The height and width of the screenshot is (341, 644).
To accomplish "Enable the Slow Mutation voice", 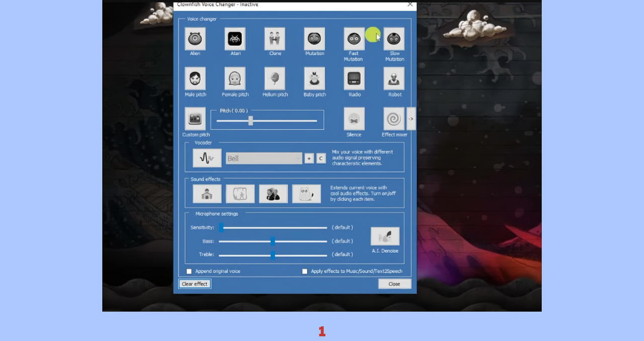I will [394, 39].
